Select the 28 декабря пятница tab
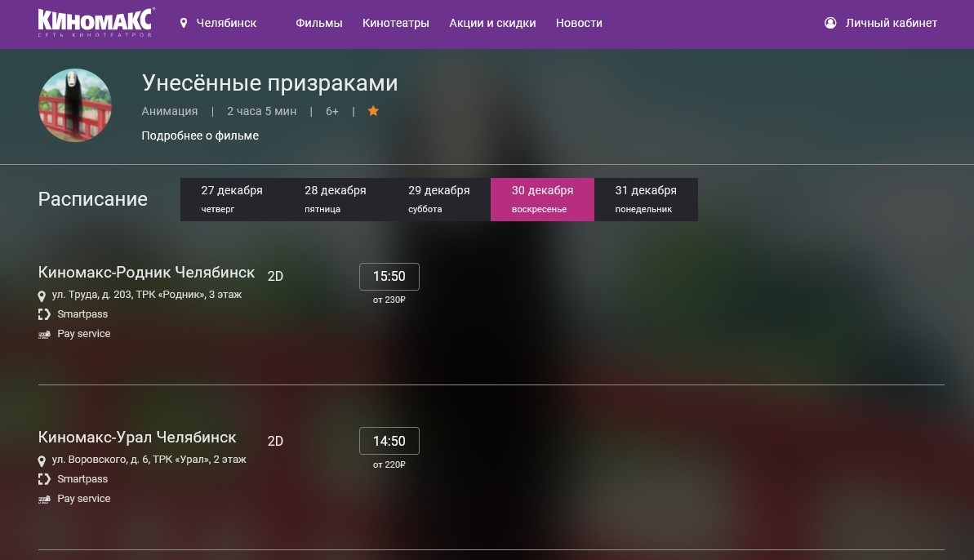The image size is (974, 560). 336,199
